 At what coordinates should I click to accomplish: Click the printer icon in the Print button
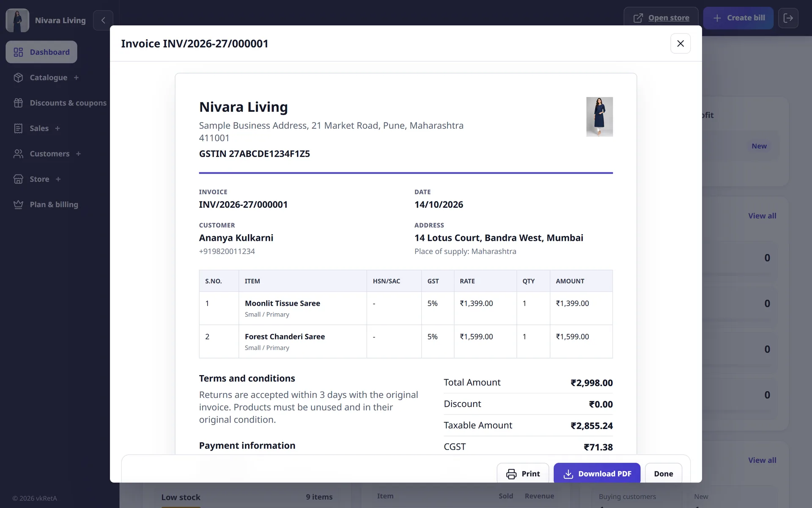(511, 474)
